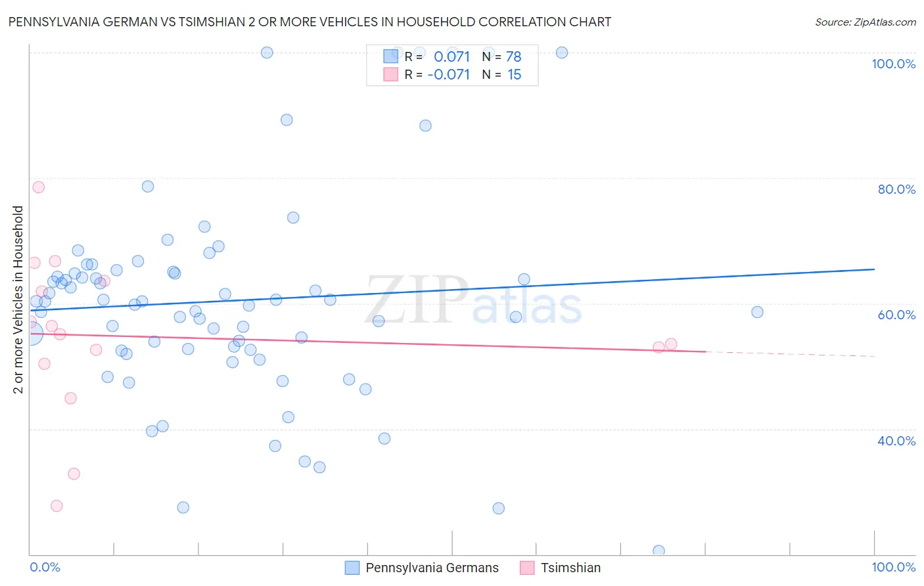Viewport: 924px width, 586px height.
Task: Click the blue trend line
Action: 452,289
